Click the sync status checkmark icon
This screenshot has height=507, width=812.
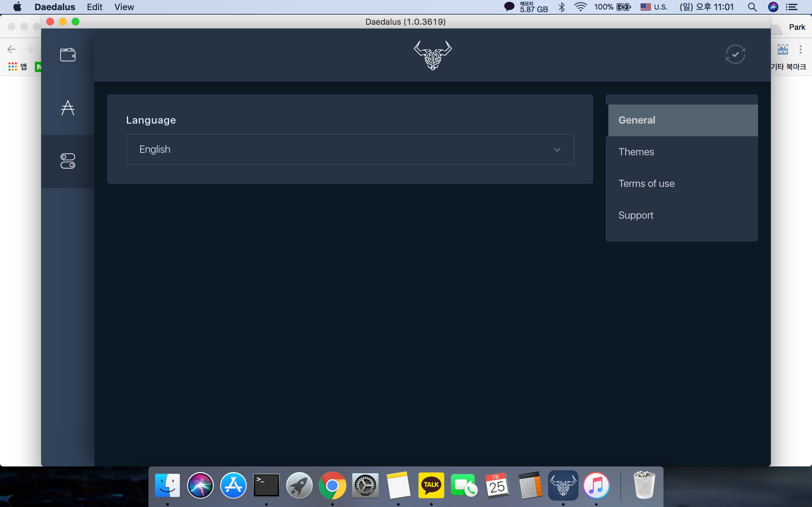pyautogui.click(x=735, y=54)
